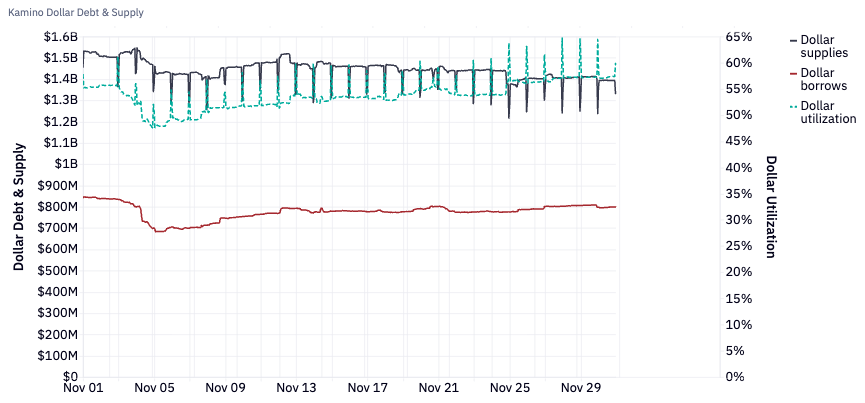This screenshot has width=865, height=403.
Task: Click the Nov 13 date tick label
Action: (296, 389)
